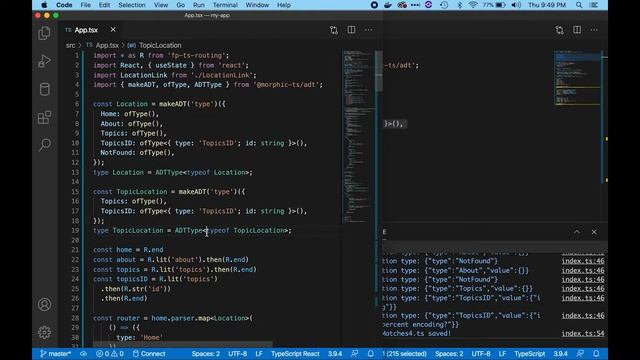Click the App.tsx breadcrumb item
This screenshot has width=640, height=360.
click(x=107, y=45)
